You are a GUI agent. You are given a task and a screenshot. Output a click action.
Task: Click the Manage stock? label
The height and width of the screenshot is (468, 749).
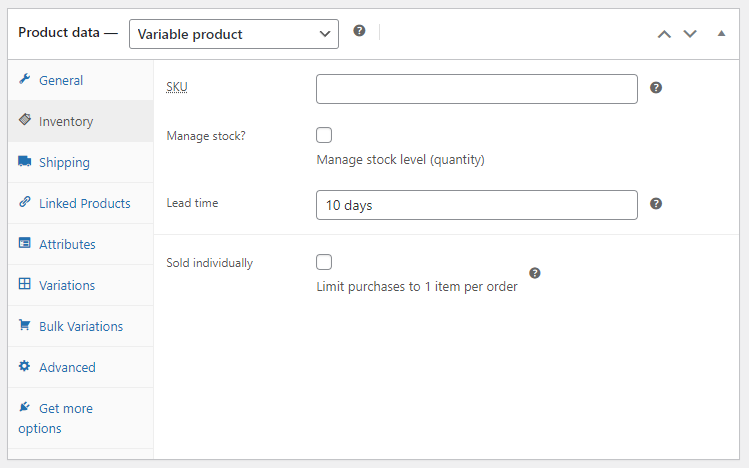click(206, 136)
